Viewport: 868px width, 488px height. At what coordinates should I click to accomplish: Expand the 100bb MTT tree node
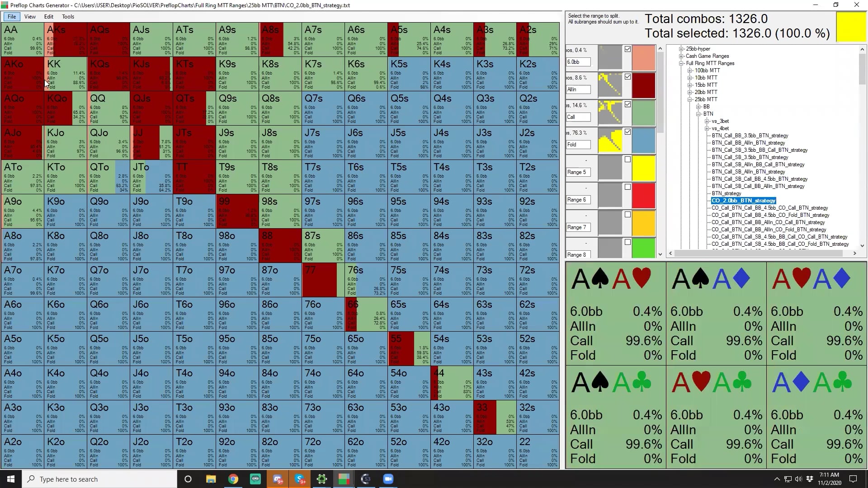coord(690,70)
